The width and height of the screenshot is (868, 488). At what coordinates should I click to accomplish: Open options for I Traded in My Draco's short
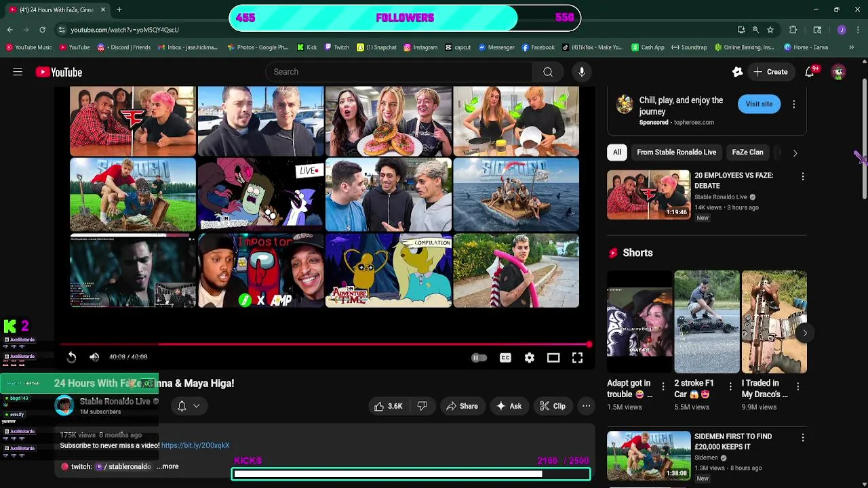pyautogui.click(x=797, y=386)
